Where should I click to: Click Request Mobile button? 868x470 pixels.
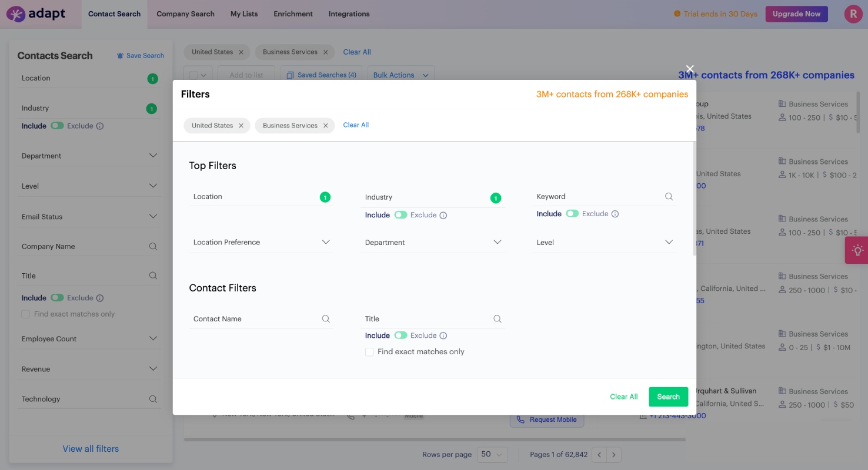[547, 419]
